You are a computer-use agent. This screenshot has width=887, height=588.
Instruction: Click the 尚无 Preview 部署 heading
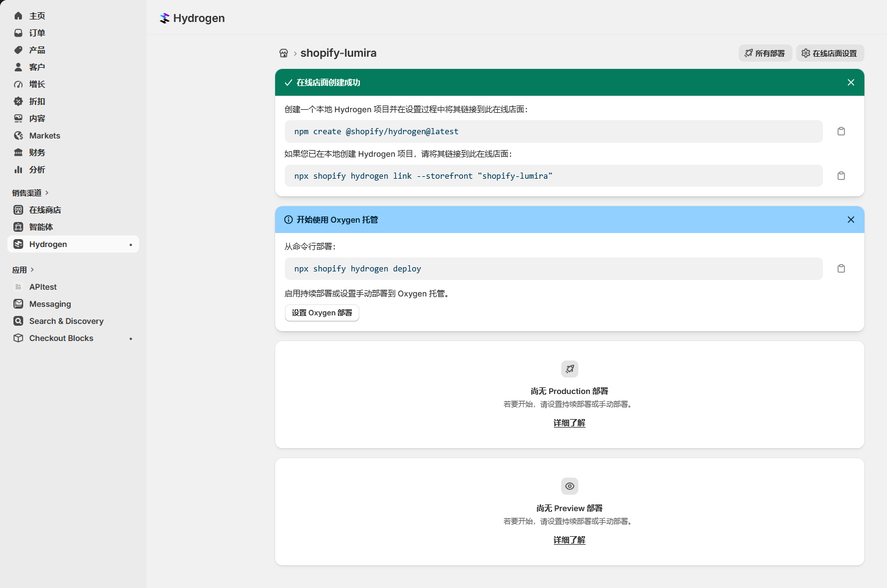point(569,508)
